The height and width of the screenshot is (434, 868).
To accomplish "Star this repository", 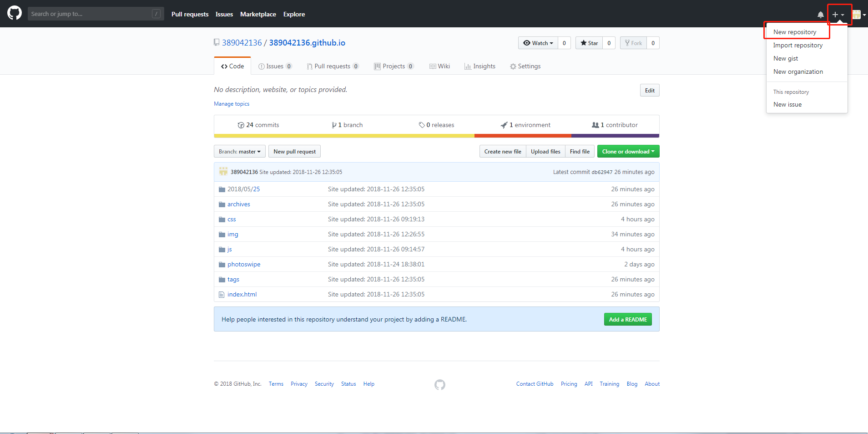I will [x=589, y=43].
